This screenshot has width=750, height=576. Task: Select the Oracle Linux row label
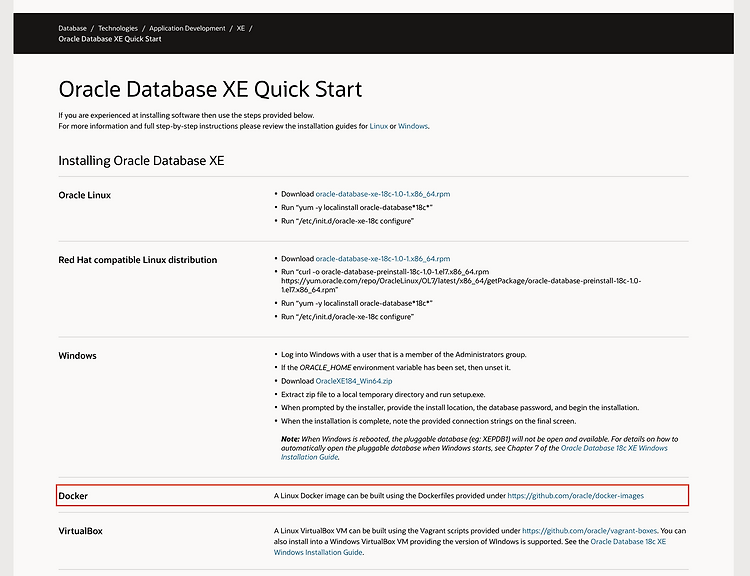tap(85, 195)
